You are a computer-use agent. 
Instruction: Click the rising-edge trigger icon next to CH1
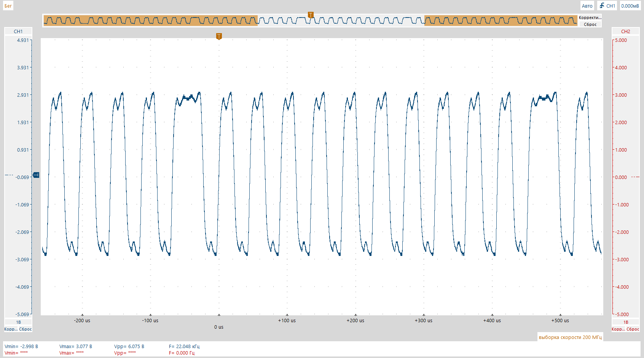pyautogui.click(x=602, y=6)
